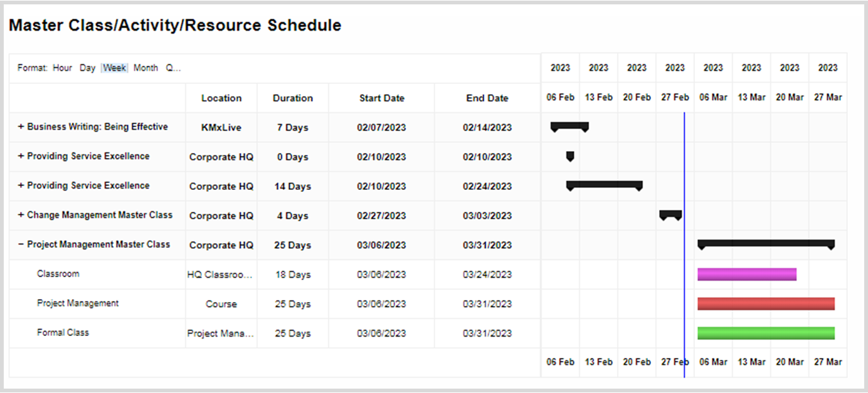The width and height of the screenshot is (868, 393).
Task: Select the Week format option
Action: point(115,68)
